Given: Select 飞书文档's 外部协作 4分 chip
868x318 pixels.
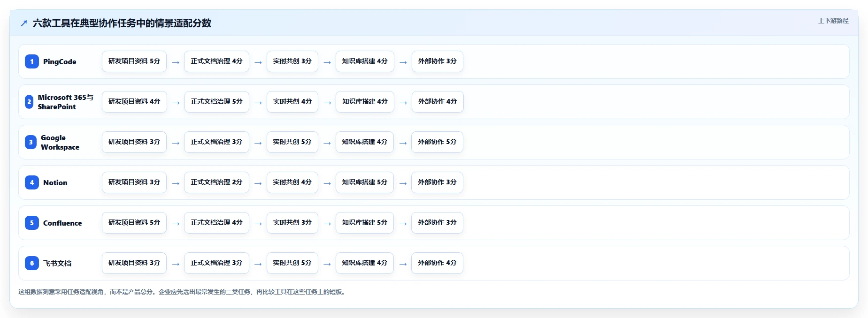Looking at the screenshot, I should pos(438,263).
